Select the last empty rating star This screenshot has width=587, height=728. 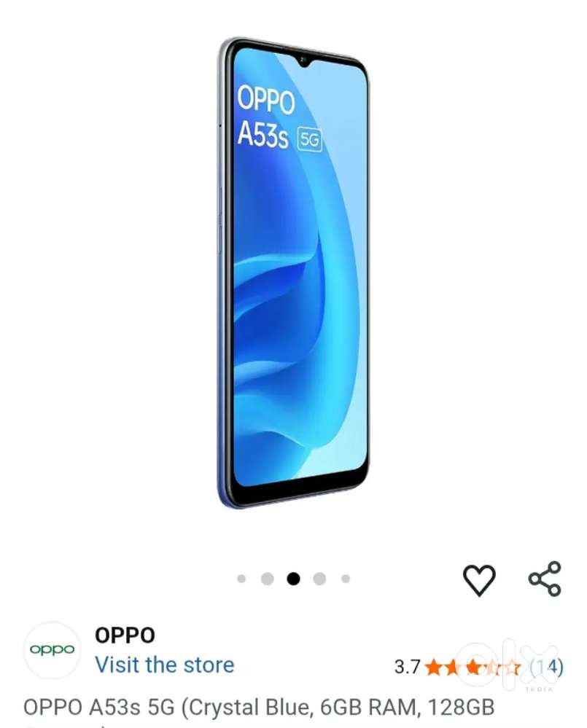coord(512,668)
